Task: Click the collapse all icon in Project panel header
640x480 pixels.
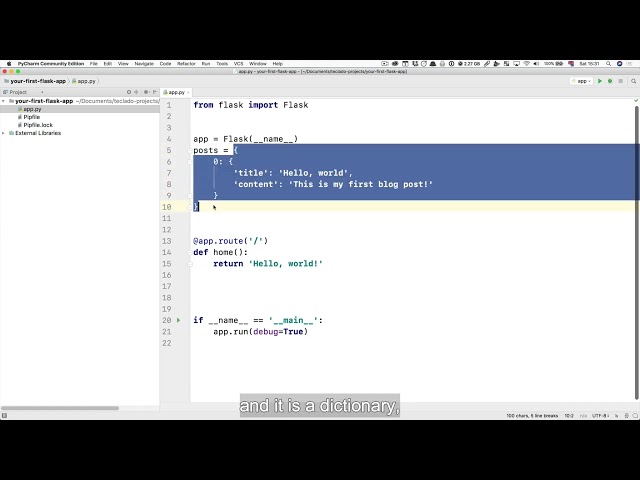Action: [x=136, y=92]
